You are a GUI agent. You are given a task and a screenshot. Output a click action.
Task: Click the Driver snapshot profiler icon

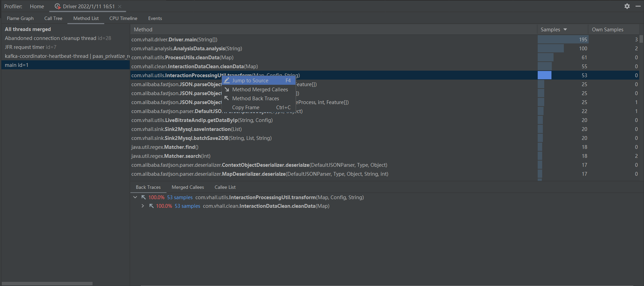(57, 6)
